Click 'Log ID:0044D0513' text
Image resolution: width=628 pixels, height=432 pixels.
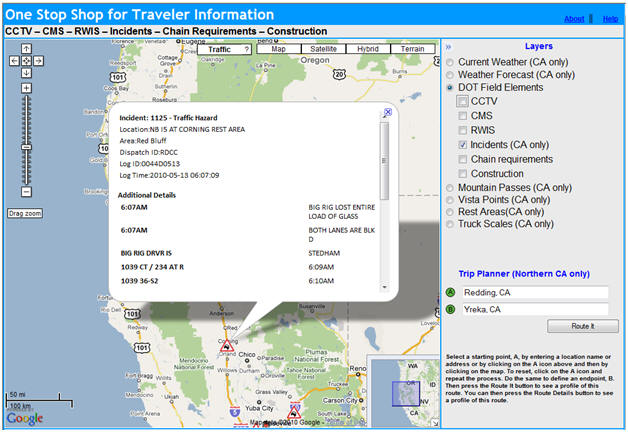coord(150,164)
